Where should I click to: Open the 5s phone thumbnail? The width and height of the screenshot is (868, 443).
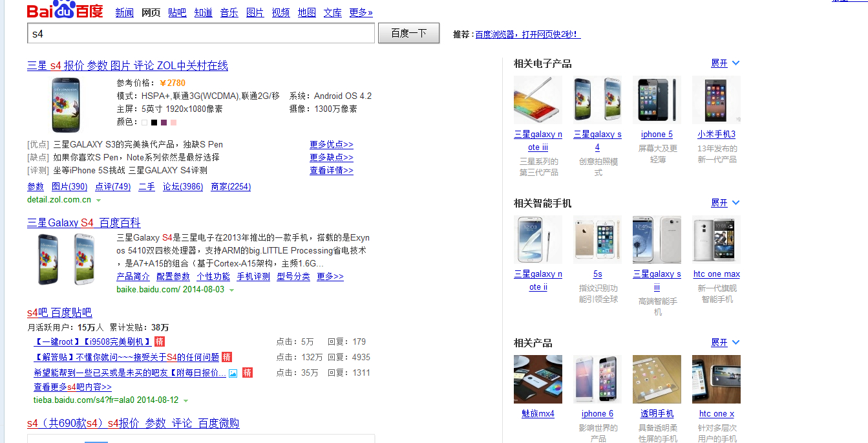point(597,240)
